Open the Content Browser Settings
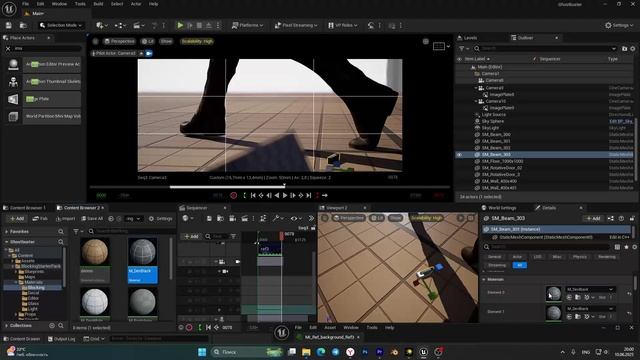This screenshot has width=640, height=360. click(x=160, y=219)
